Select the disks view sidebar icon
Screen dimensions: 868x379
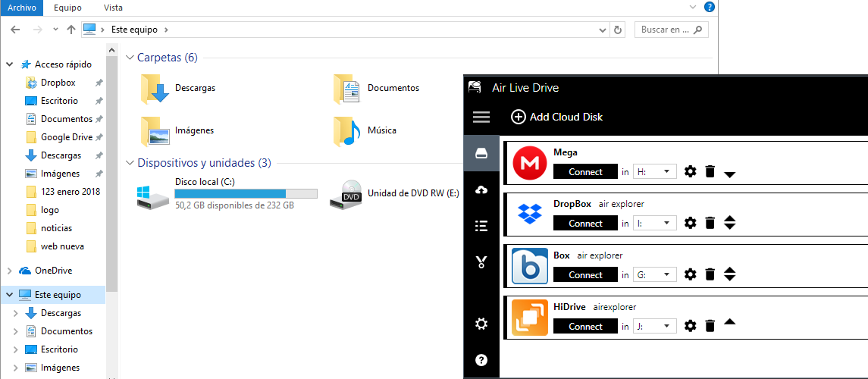(481, 153)
